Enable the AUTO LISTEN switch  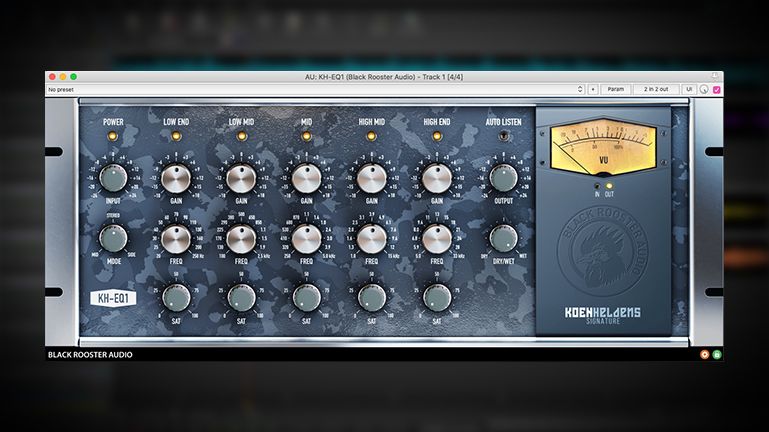503,136
